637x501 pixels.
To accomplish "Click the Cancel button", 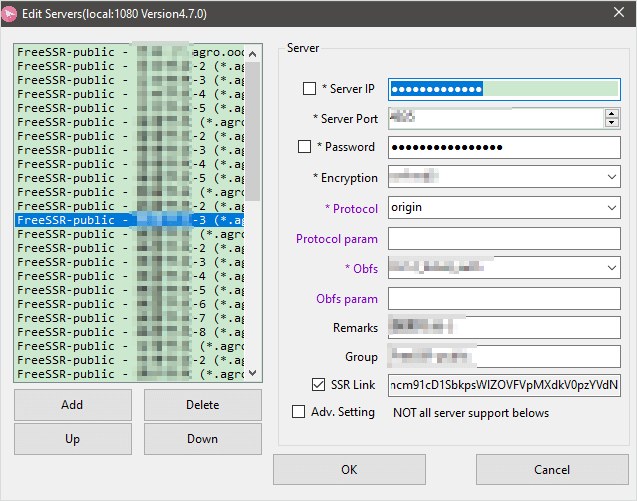I will (x=551, y=469).
